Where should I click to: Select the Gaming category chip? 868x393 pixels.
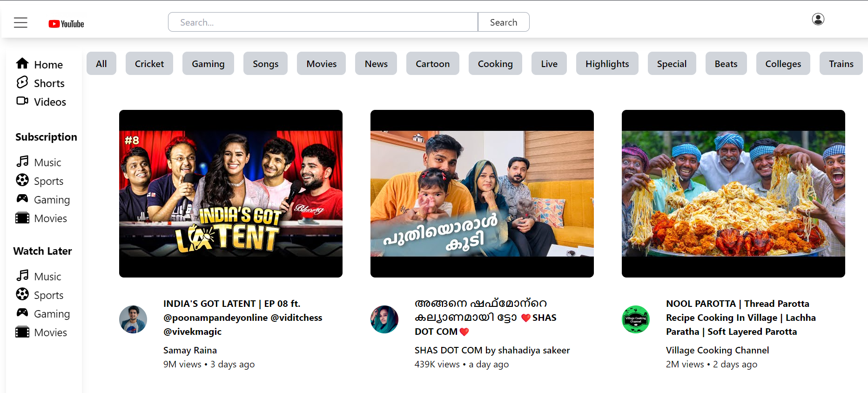coord(208,63)
